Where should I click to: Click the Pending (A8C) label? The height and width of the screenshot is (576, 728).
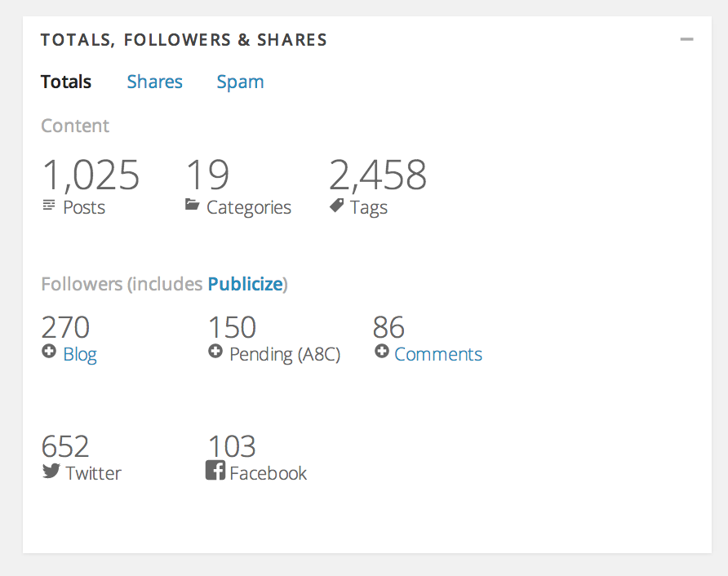point(285,354)
